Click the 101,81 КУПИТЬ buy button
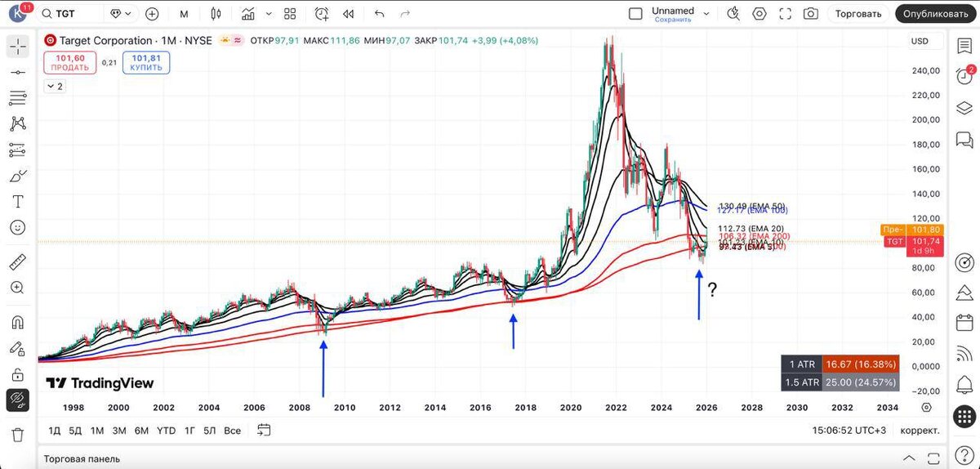Screen dimensions: 980x469 [145, 62]
